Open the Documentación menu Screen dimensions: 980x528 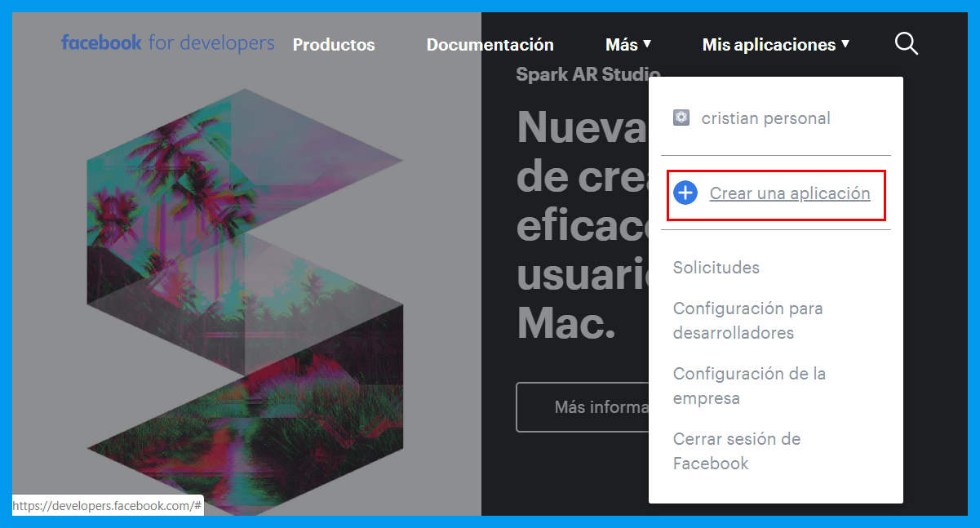(490, 45)
